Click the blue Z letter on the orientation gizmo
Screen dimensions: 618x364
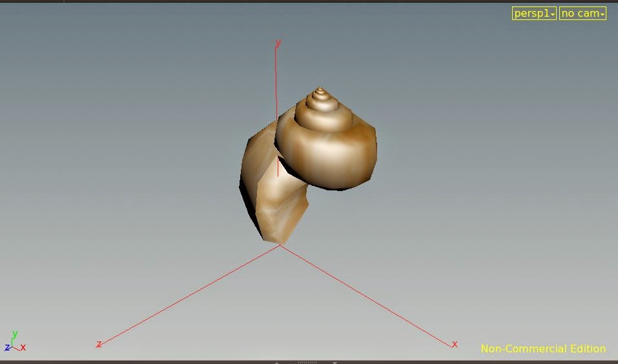click(7, 348)
